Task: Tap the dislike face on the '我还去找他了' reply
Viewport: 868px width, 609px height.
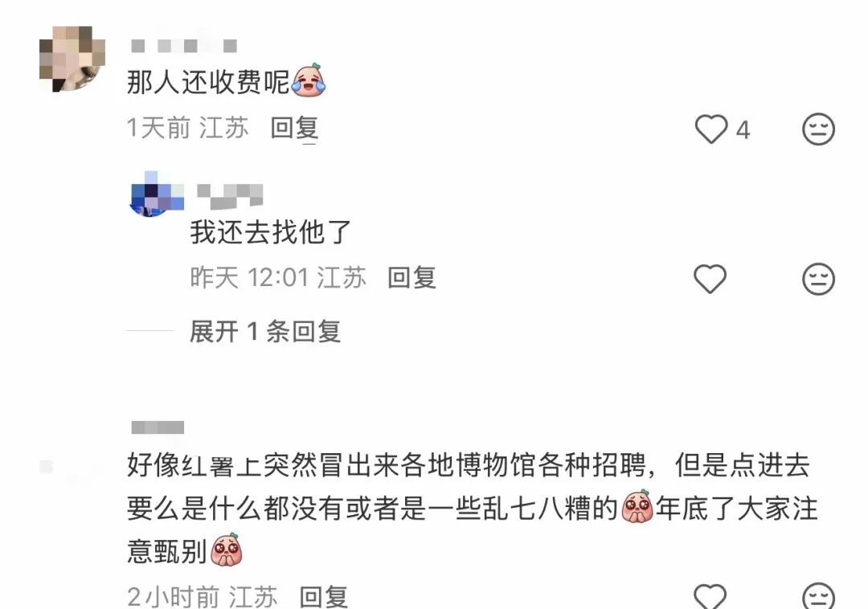Action: click(818, 278)
